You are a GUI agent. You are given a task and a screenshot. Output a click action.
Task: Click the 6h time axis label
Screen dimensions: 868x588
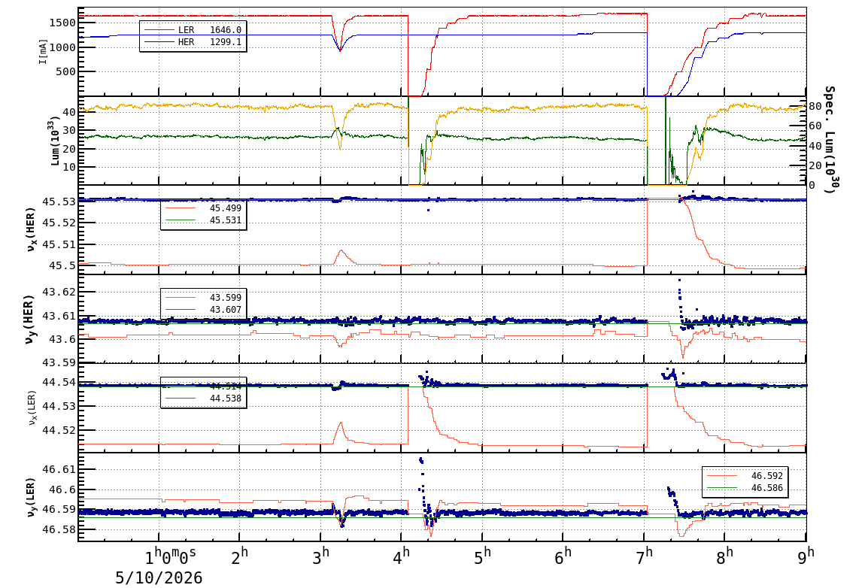563,556
